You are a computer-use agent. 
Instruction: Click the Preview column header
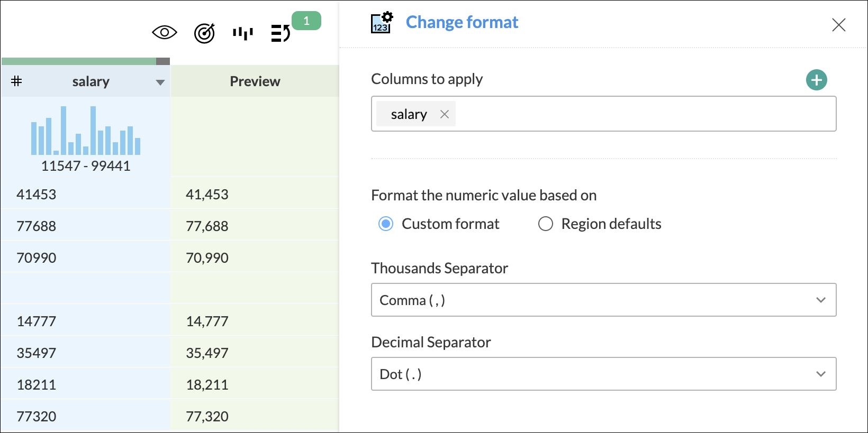(x=255, y=81)
